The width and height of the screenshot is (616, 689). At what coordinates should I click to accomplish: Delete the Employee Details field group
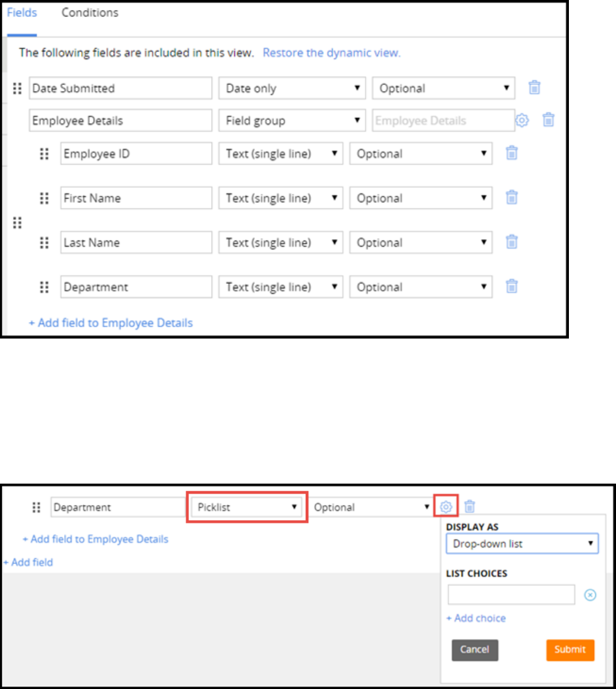coord(548,121)
